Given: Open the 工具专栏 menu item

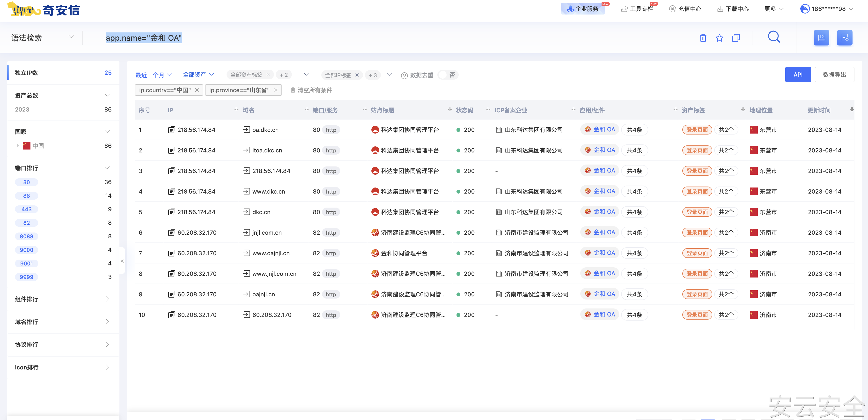Looking at the screenshot, I should tap(637, 9).
